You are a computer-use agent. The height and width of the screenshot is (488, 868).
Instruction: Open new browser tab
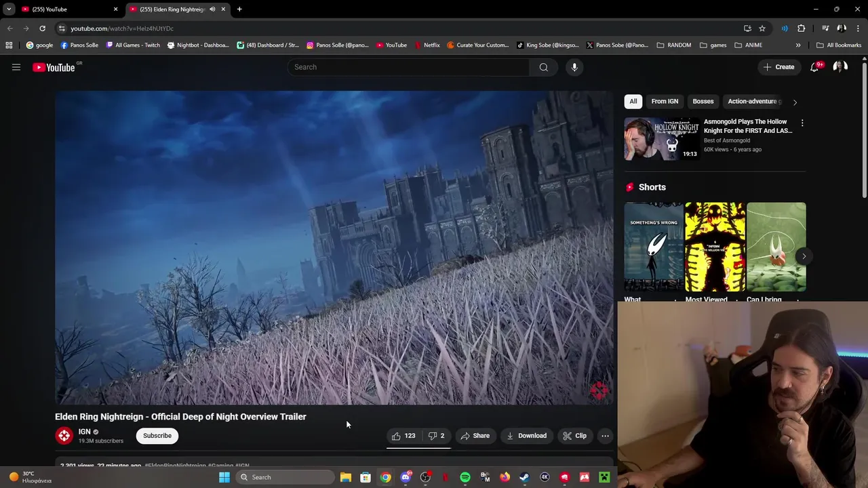239,9
